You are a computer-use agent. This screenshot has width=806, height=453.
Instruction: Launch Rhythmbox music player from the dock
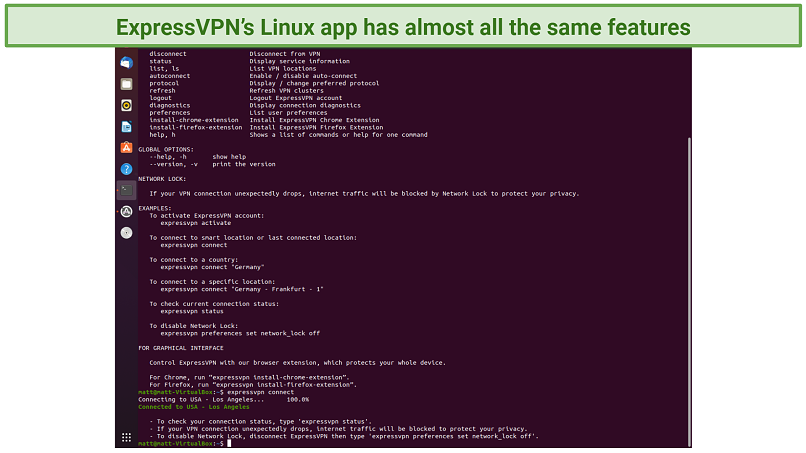point(126,105)
